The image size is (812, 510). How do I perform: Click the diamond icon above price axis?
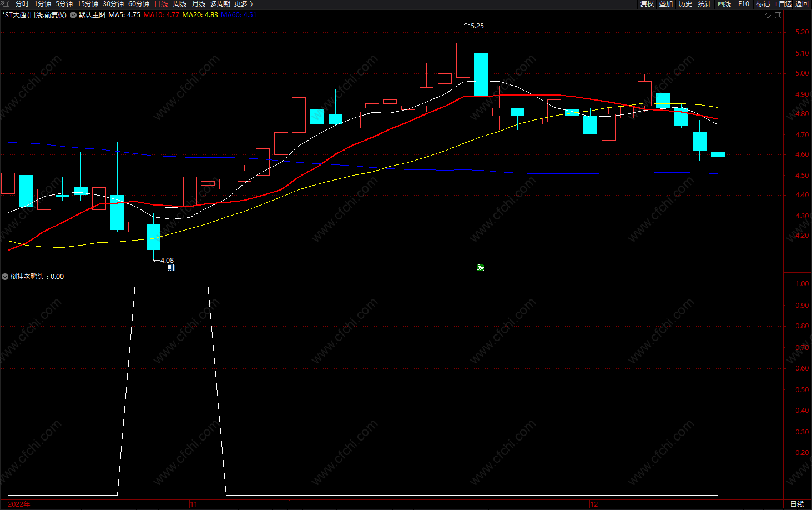(768, 15)
